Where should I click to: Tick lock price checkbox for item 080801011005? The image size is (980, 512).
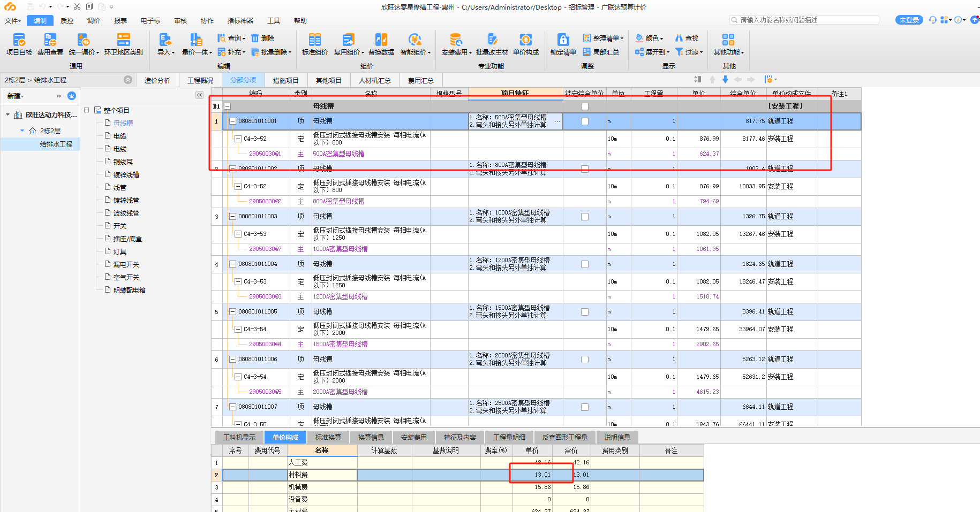click(x=585, y=312)
